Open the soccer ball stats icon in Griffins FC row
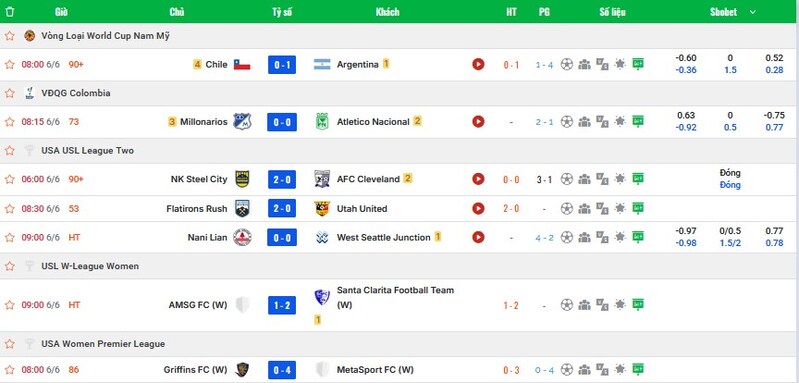Screen dimensions: 799x383 tap(567, 369)
